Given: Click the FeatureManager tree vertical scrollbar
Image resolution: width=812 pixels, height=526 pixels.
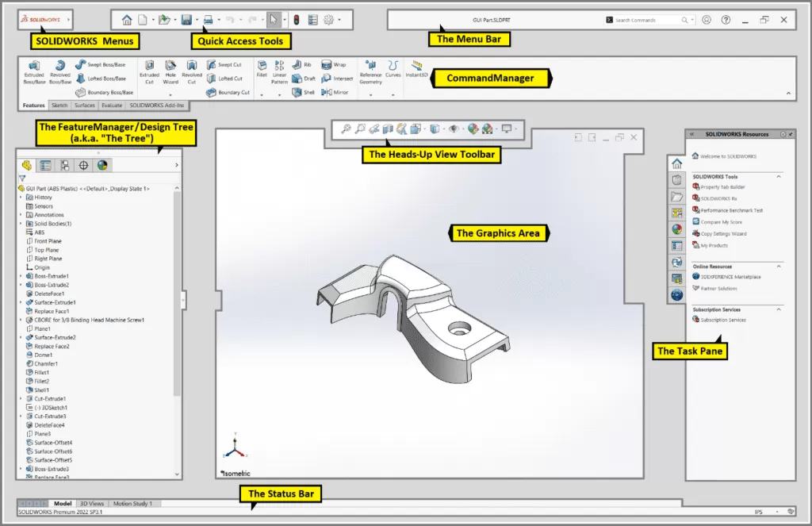Looking at the screenshot, I should point(177,293).
